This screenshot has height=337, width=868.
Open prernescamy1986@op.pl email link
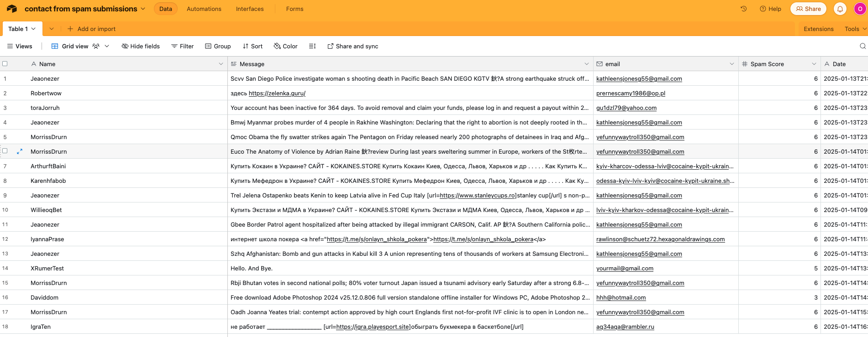pos(631,93)
